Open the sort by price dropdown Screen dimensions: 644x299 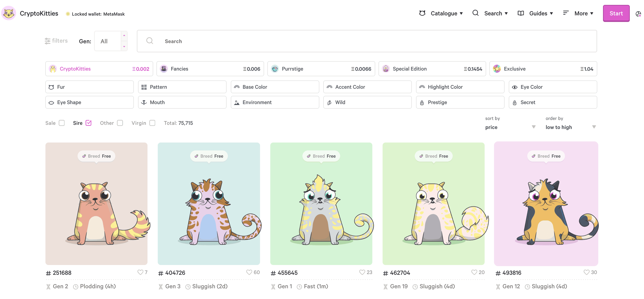[510, 127]
